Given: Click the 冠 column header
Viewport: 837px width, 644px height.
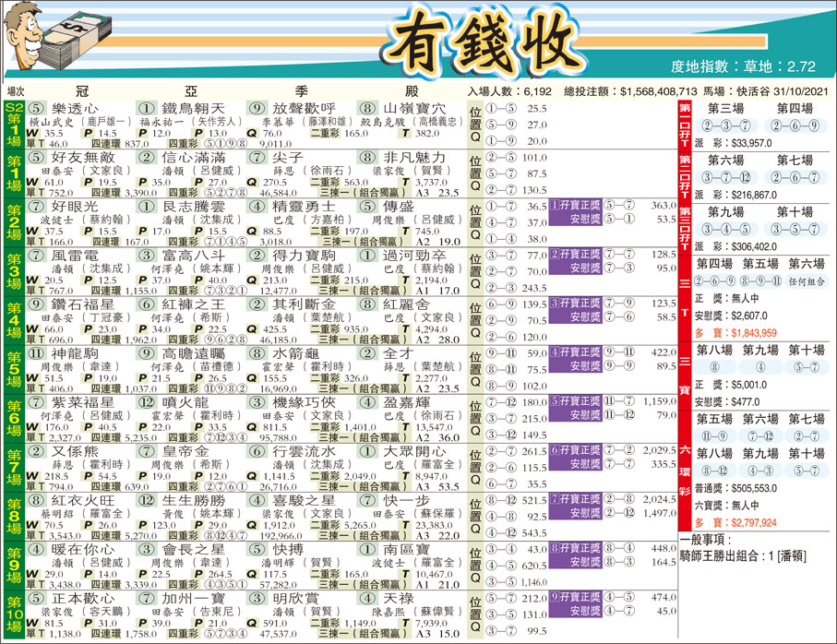Looking at the screenshot, I should pos(82,91).
